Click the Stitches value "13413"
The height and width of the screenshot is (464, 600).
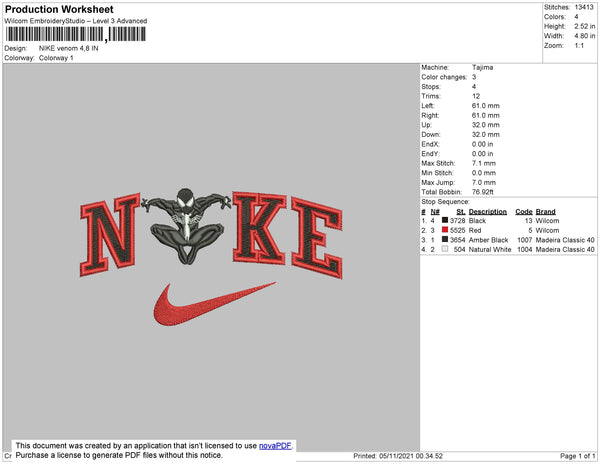coord(584,7)
